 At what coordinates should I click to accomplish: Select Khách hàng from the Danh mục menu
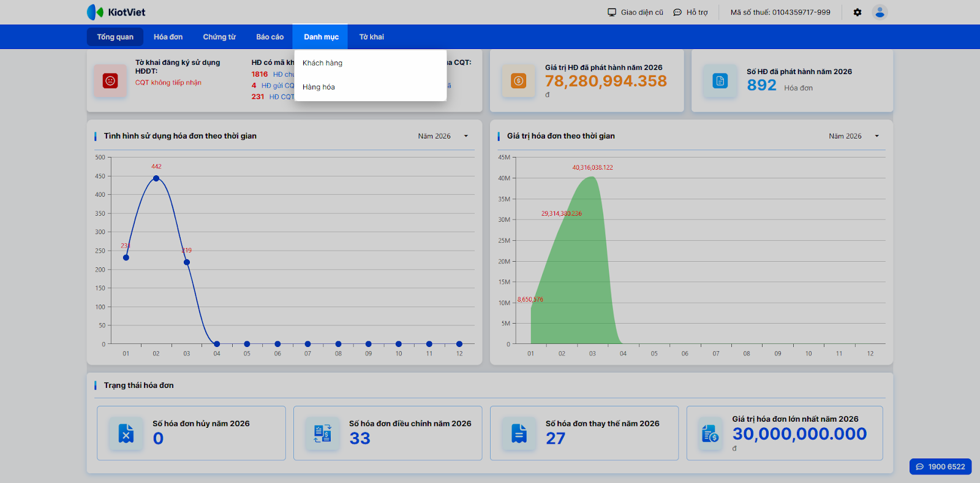coord(322,63)
